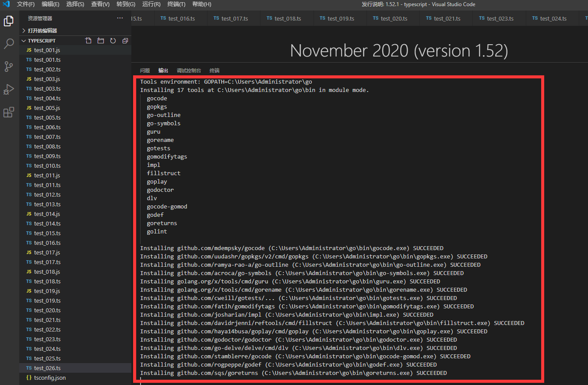
Task: Open test_022.ts in the file tree
Action: (x=75, y=329)
